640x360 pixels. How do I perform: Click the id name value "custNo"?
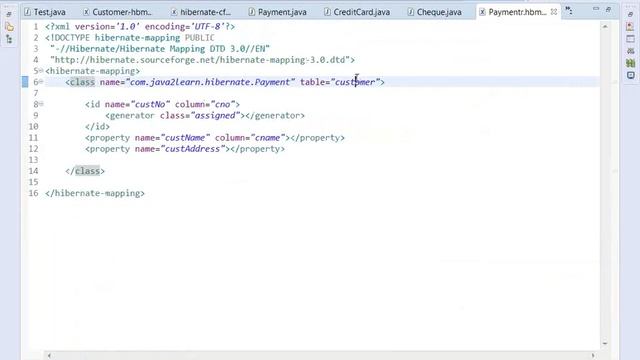[150, 104]
